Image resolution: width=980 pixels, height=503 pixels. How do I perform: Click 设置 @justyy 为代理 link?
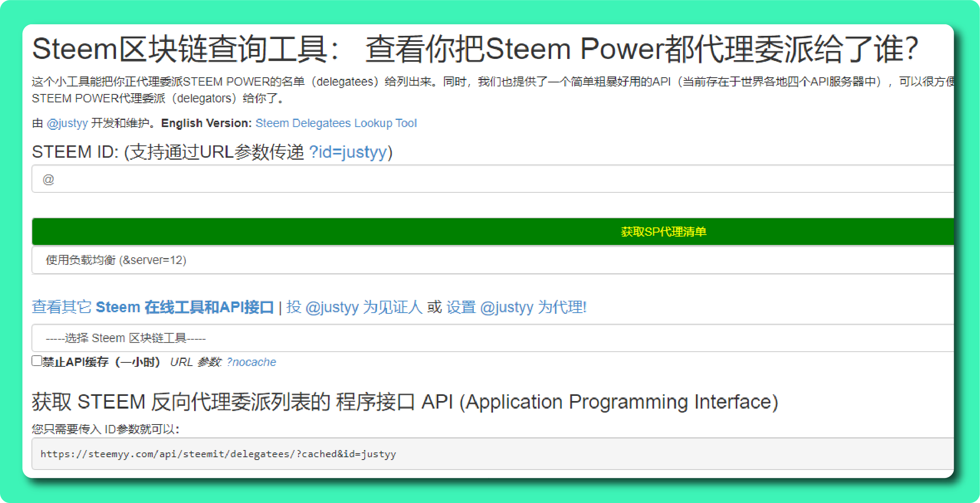[516, 307]
